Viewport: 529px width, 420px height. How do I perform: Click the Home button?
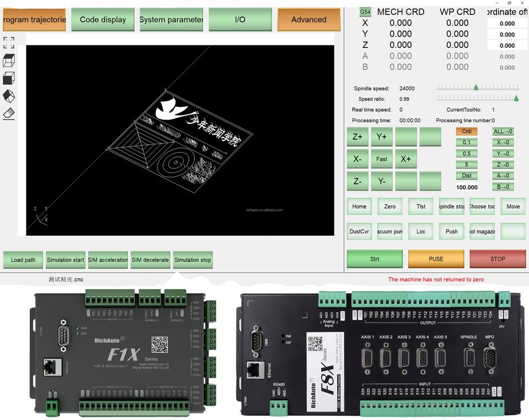[x=359, y=206]
